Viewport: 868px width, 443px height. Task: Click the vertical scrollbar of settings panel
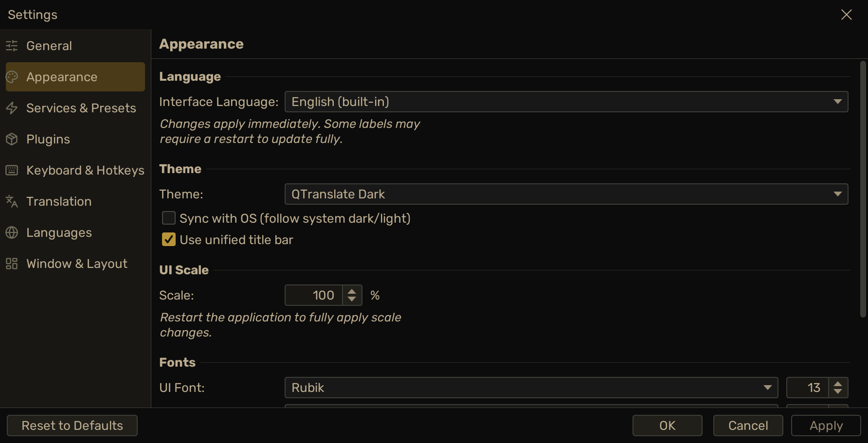(863, 190)
